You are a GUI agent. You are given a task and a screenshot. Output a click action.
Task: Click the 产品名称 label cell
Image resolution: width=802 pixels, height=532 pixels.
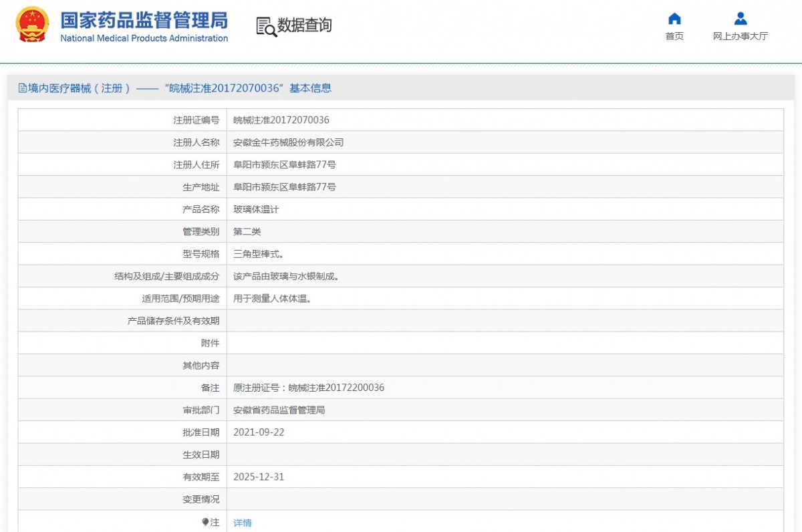(122, 209)
